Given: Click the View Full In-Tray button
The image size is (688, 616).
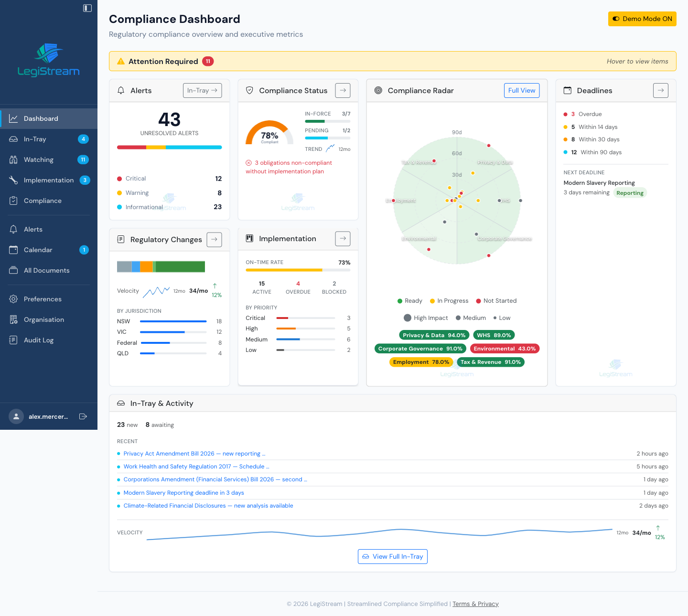Looking at the screenshot, I should pos(392,556).
